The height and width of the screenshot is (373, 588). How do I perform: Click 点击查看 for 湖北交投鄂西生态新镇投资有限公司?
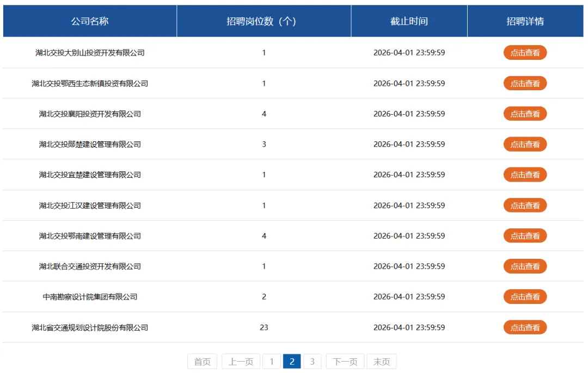pyautogui.click(x=525, y=83)
